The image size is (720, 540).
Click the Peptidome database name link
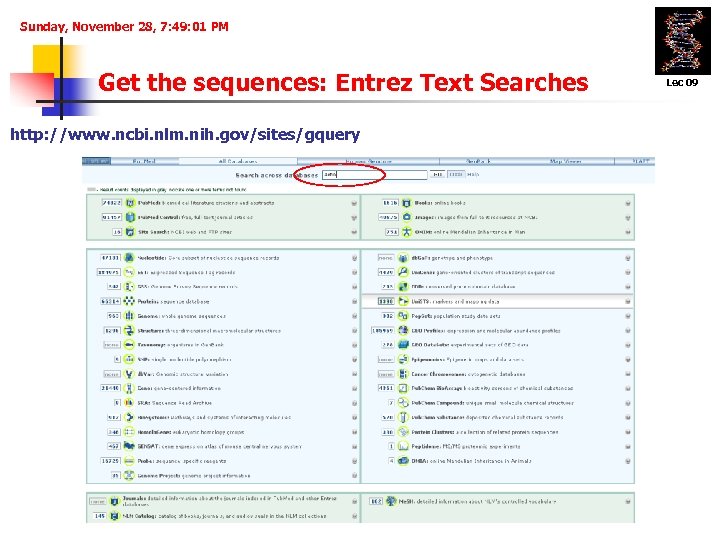(x=425, y=446)
